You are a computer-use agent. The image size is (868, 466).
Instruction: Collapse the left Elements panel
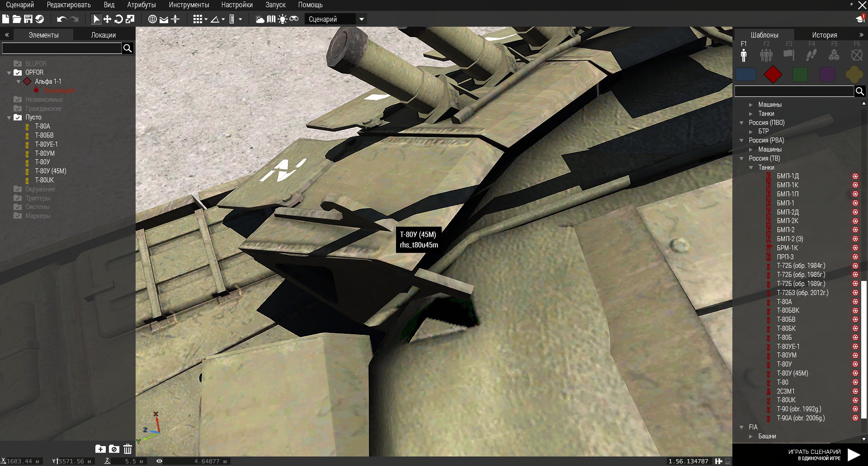click(7, 35)
